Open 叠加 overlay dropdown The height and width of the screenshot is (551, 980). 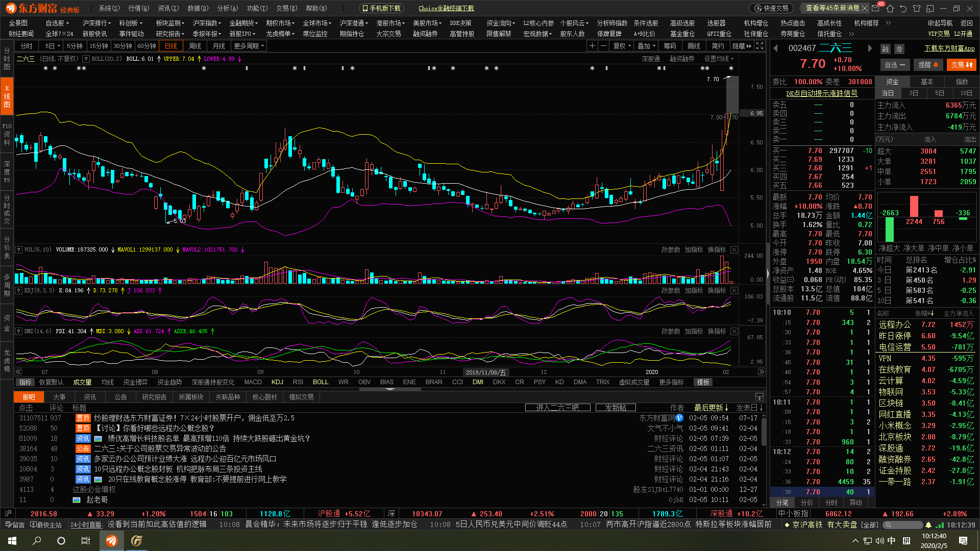click(x=647, y=46)
